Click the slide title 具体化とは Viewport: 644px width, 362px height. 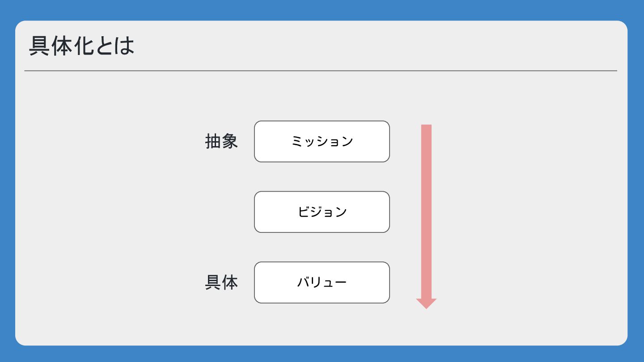tap(82, 46)
